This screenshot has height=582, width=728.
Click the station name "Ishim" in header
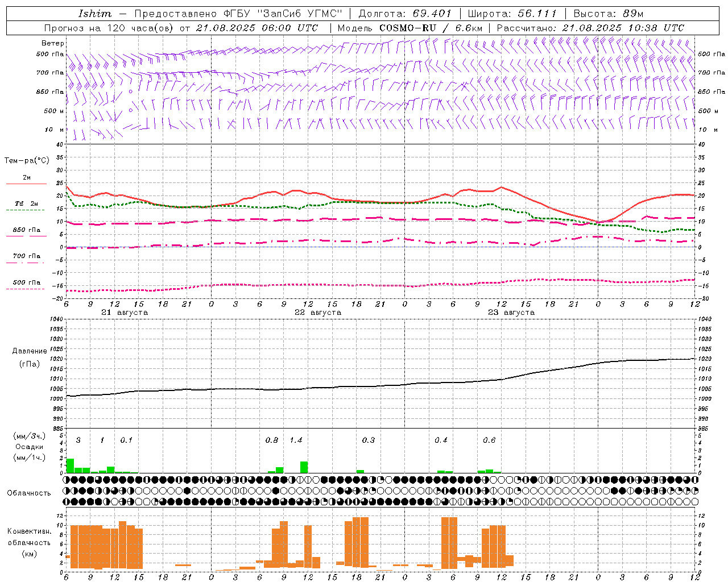[95, 14]
